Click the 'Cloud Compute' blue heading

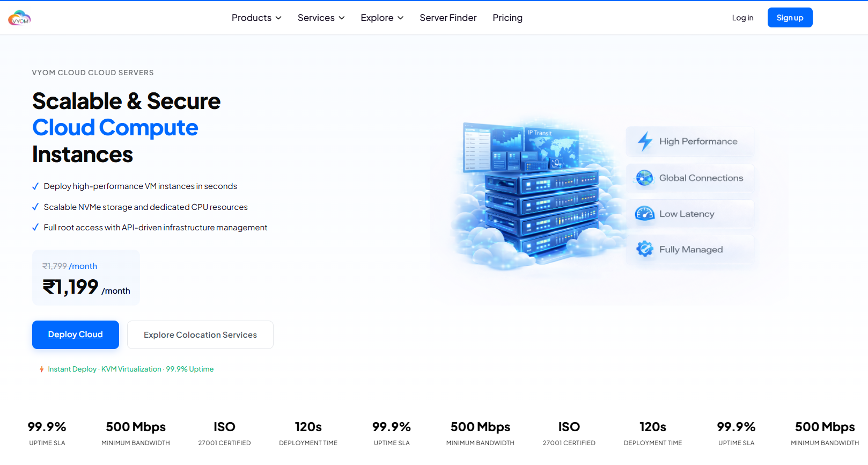coord(115,128)
